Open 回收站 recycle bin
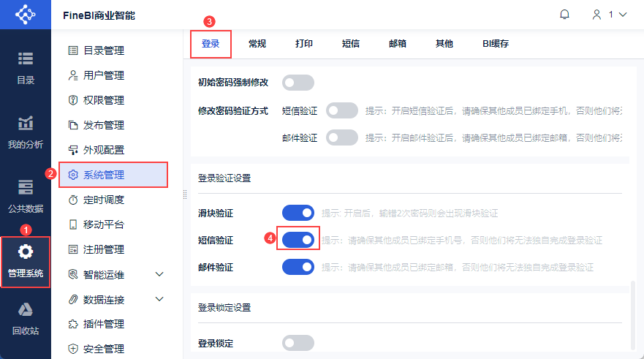644x359 pixels. 26,310
